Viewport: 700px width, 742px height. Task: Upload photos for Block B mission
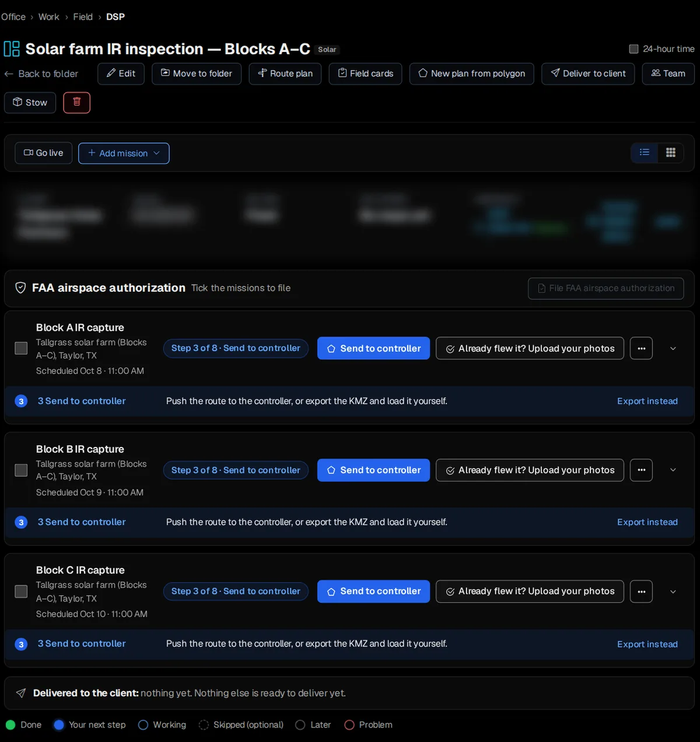pyautogui.click(x=530, y=470)
